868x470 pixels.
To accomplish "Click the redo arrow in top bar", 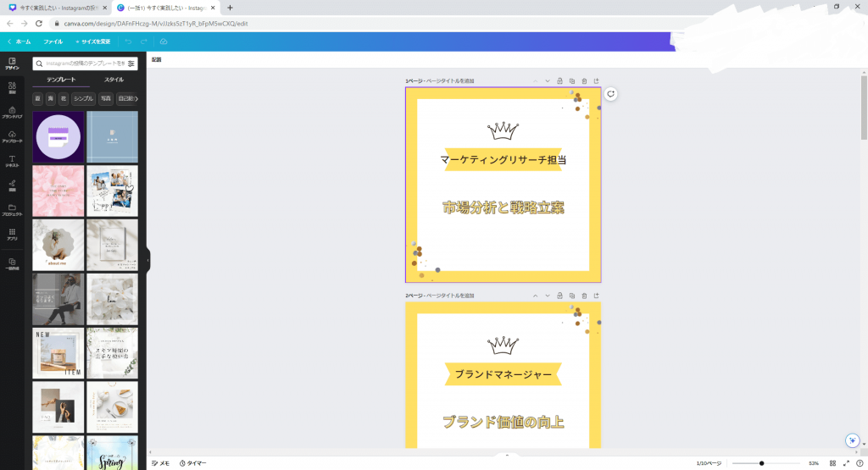I will [144, 41].
